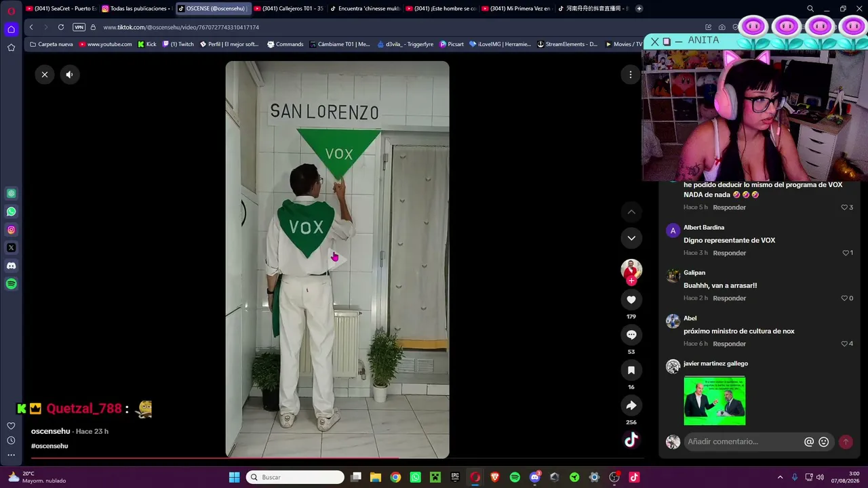Open the browser search tabs magnifier
This screenshot has height=488, width=868.
click(810, 9)
